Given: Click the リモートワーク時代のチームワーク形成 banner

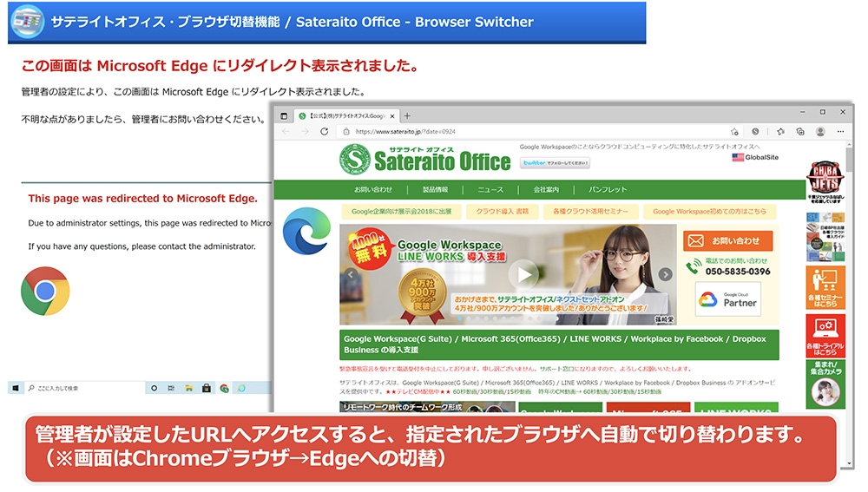Looking at the screenshot, I should tap(427, 407).
